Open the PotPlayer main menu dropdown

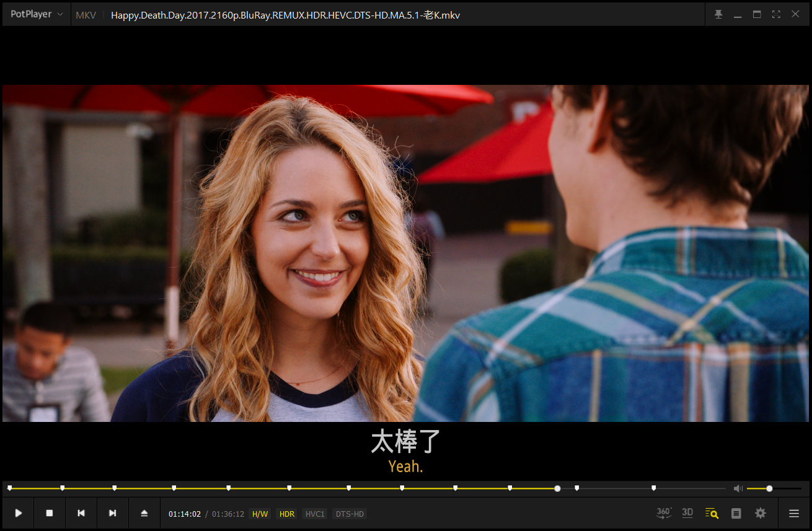click(37, 14)
